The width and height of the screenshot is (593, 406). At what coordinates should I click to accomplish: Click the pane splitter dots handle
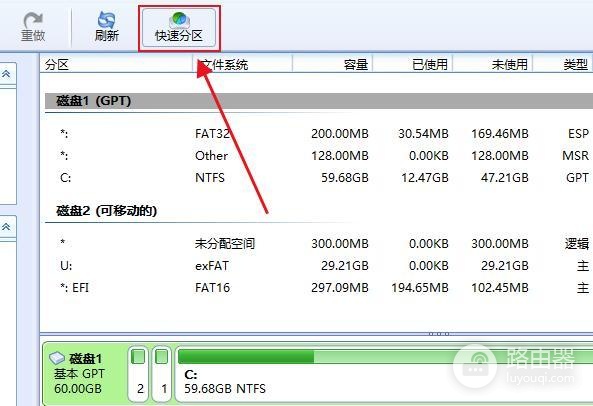439,334
